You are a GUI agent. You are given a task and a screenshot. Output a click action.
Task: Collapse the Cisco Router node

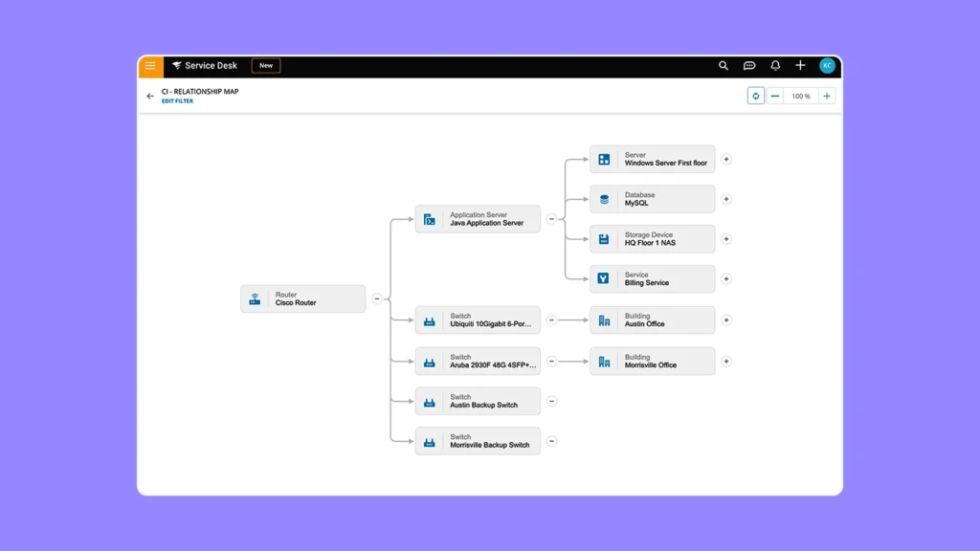pos(377,298)
